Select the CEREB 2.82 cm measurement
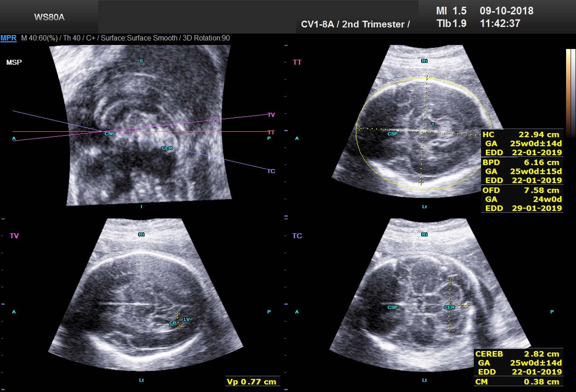Viewport: 576px width, 392px height. click(x=518, y=354)
